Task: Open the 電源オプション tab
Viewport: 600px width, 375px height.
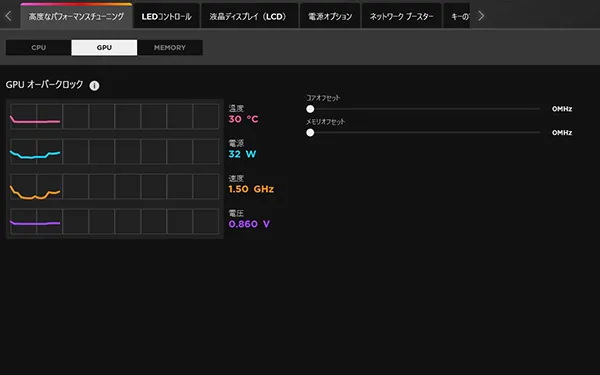Action: (330, 16)
